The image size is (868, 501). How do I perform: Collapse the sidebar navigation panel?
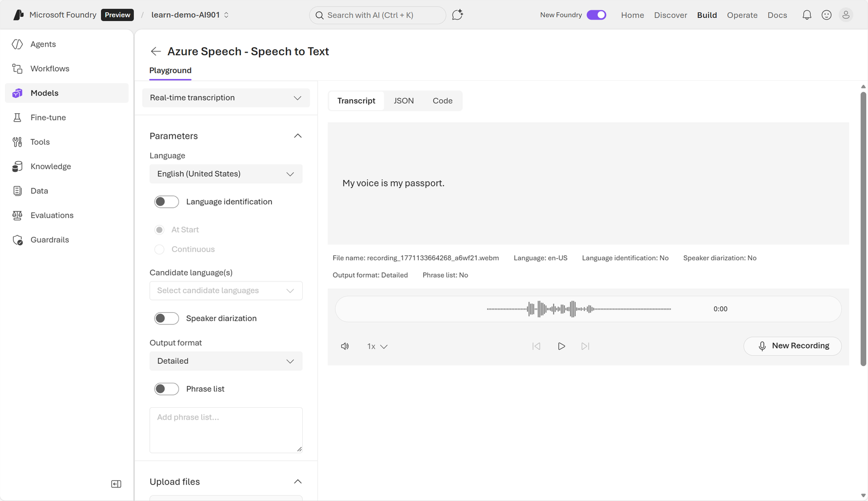116,484
